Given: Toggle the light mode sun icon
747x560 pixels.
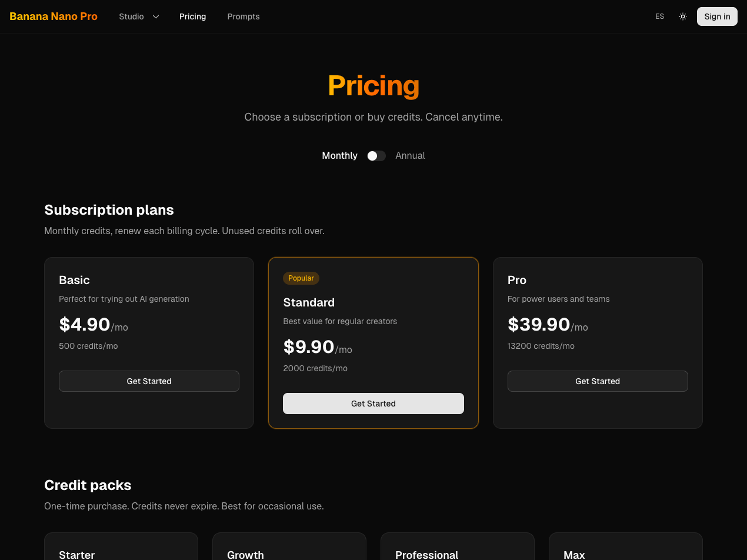Looking at the screenshot, I should 682,16.
